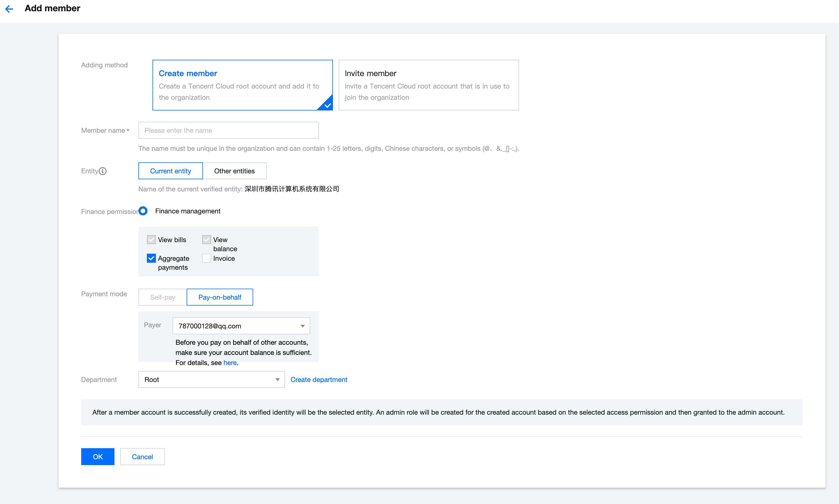839x504 pixels.
Task: Click the Payer dropdown arrow
Action: (x=303, y=326)
